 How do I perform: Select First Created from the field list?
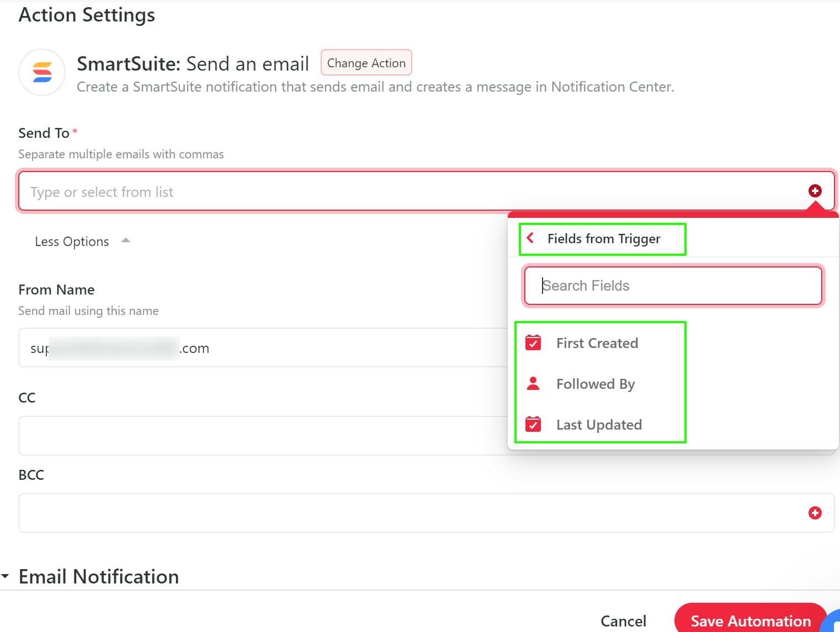pos(597,343)
